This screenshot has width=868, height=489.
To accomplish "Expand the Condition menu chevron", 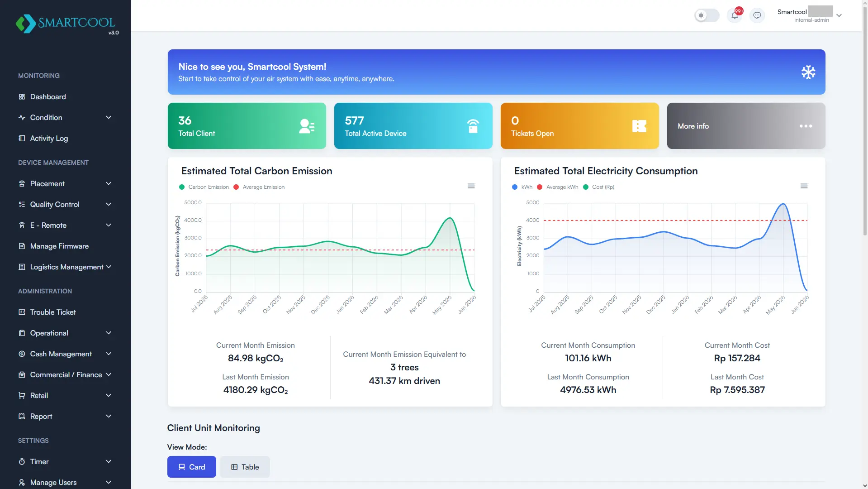I will (x=109, y=118).
